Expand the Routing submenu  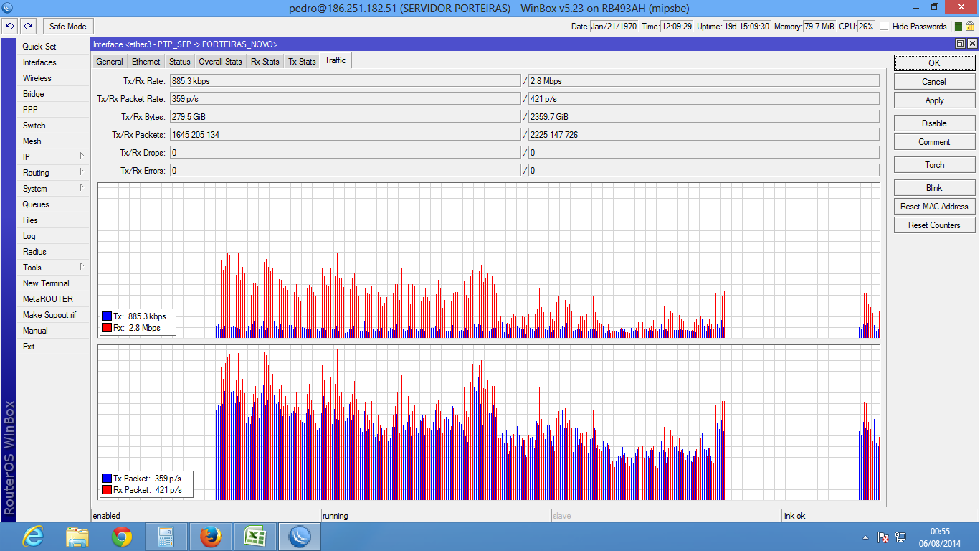(x=52, y=173)
